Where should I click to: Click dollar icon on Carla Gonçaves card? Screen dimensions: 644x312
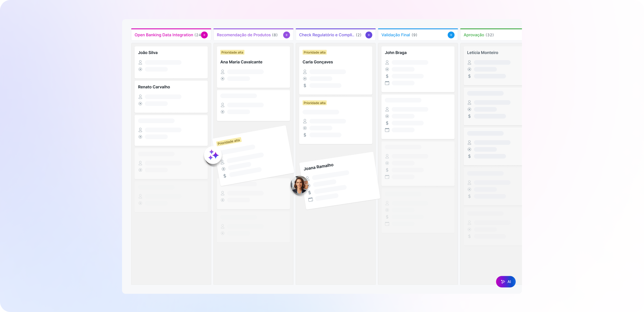point(305,86)
